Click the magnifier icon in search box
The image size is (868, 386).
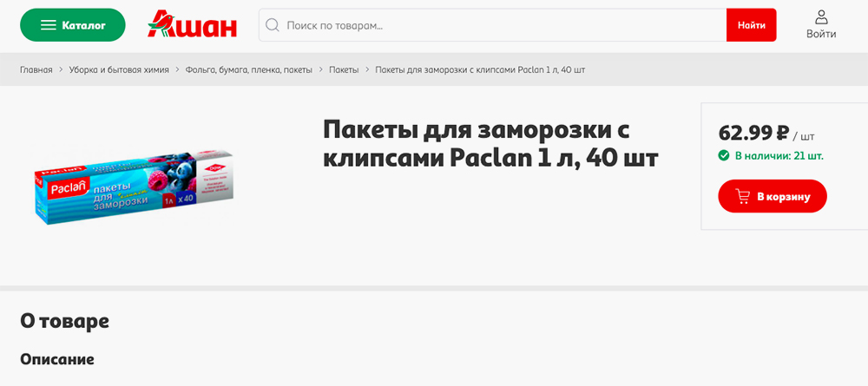(272, 25)
